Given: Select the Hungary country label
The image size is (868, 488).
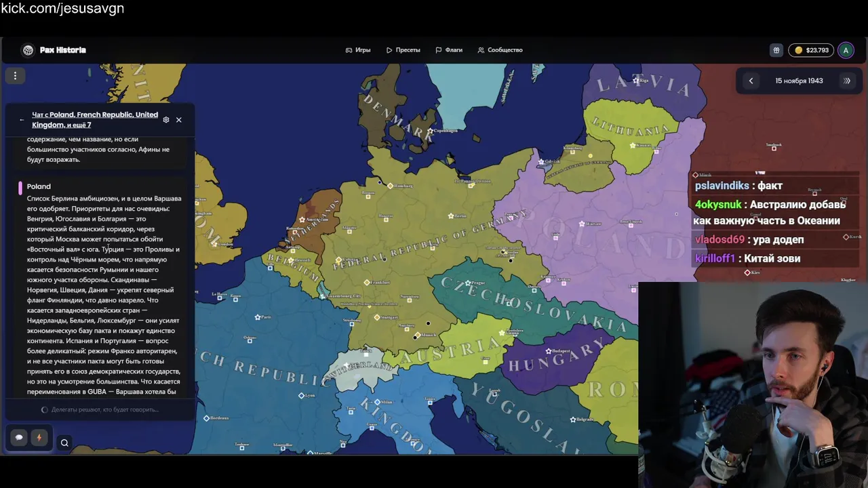Looking at the screenshot, I should pyautogui.click(x=556, y=356).
